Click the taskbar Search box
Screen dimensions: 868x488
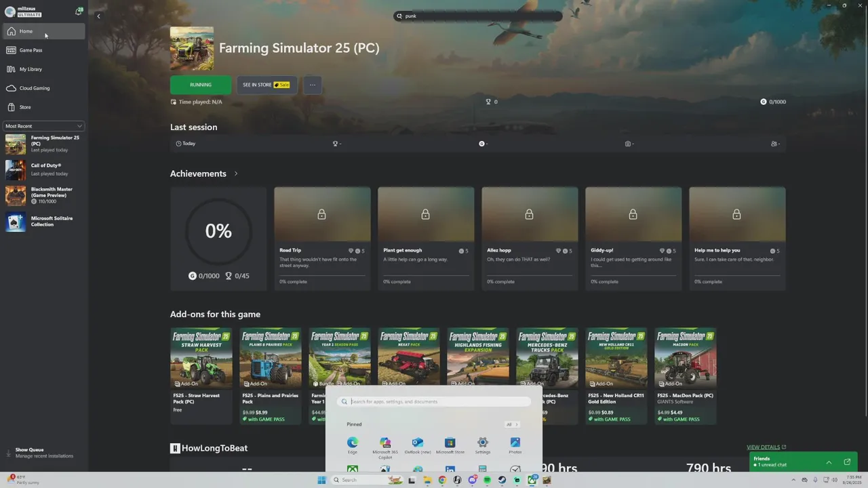tap(366, 480)
